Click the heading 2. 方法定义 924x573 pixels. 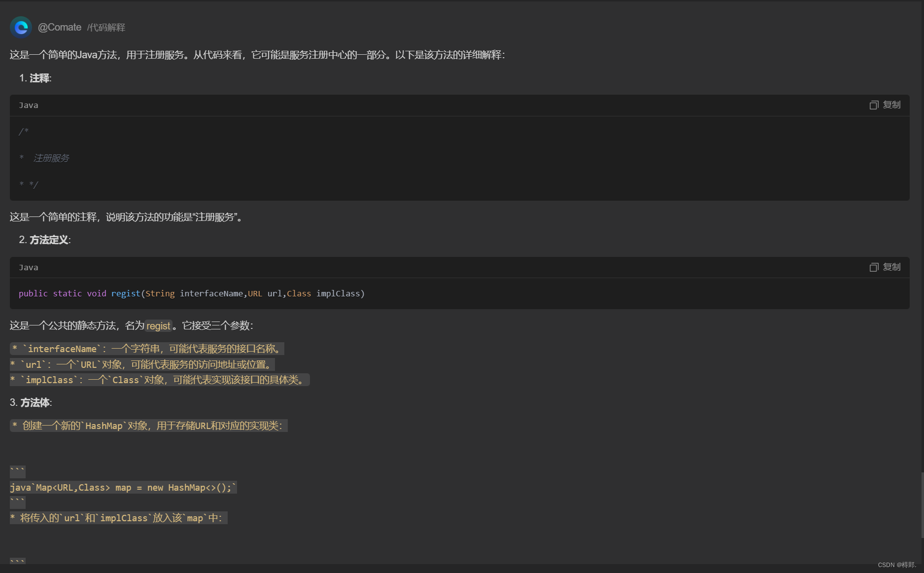click(x=45, y=240)
